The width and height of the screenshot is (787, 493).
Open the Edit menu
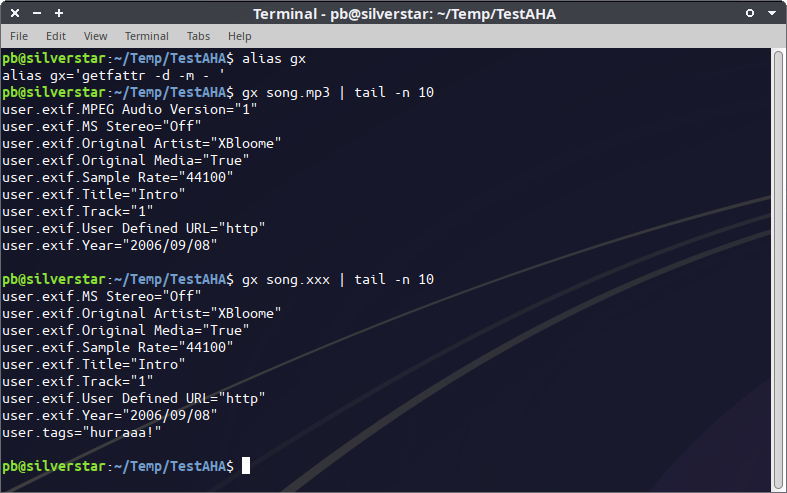[x=56, y=36]
